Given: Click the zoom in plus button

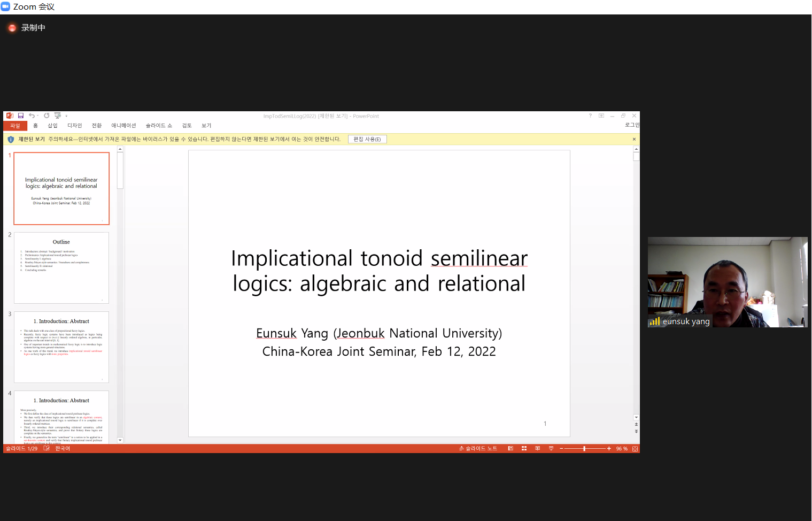Looking at the screenshot, I should coord(609,449).
